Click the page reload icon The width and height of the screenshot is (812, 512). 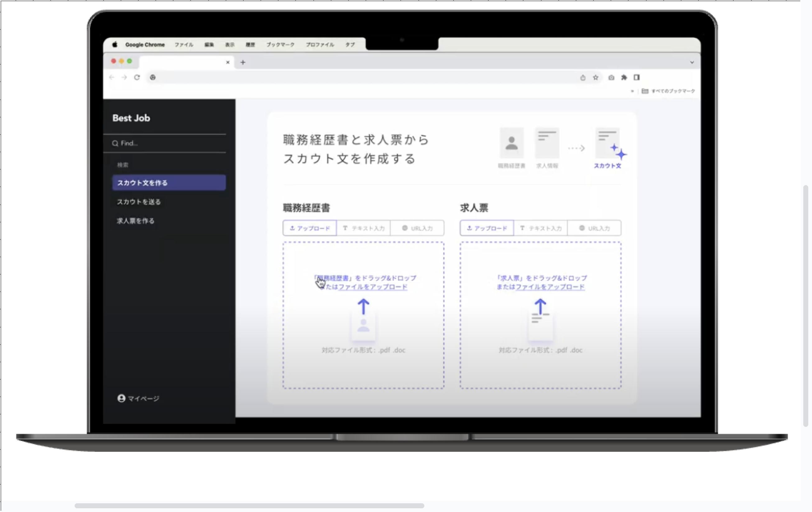(x=137, y=77)
